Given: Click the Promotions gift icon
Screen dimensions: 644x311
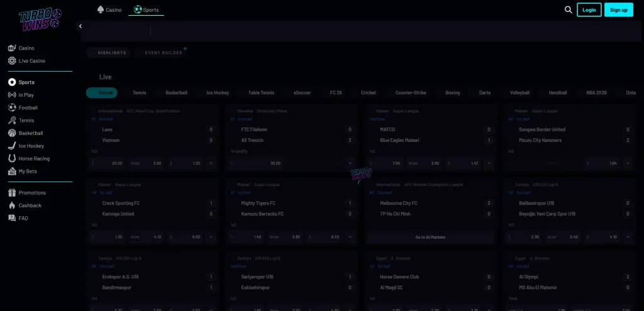Looking at the screenshot, I should coord(12,192).
